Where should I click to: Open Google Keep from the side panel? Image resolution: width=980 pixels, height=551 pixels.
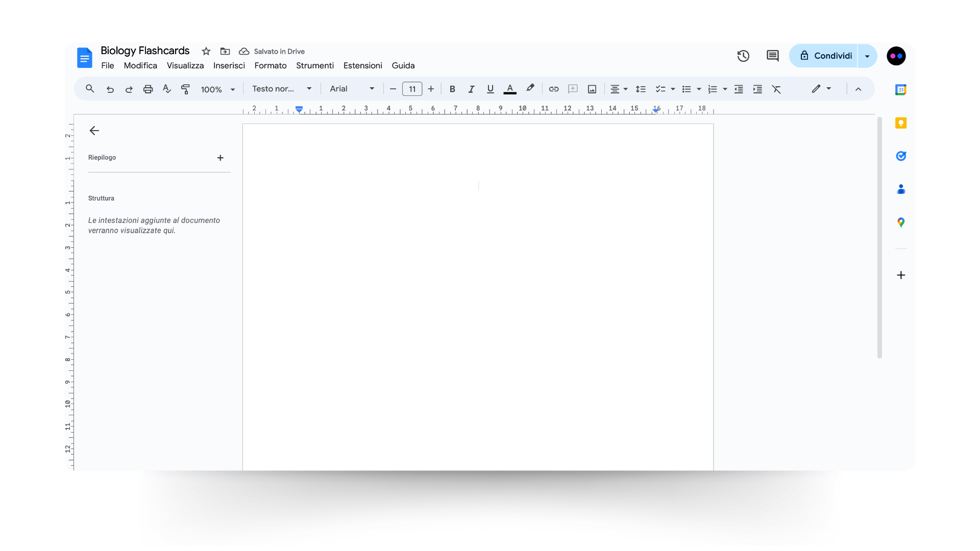[901, 122]
